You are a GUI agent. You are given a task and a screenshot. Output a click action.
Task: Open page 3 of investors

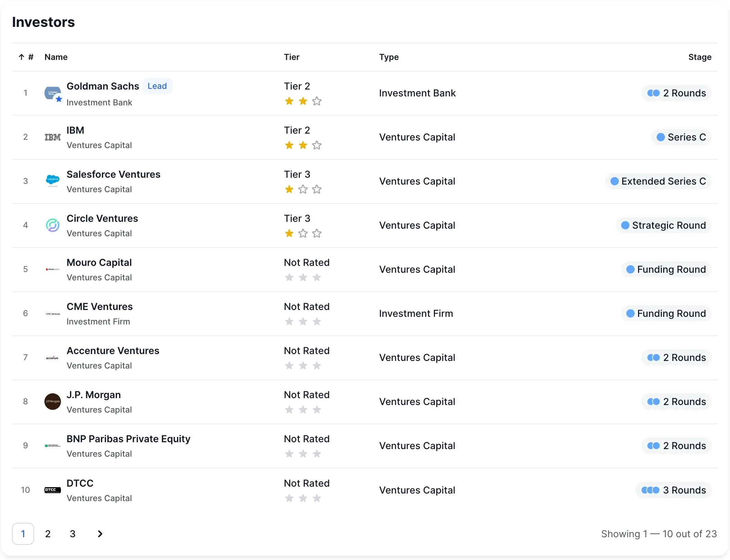(73, 534)
